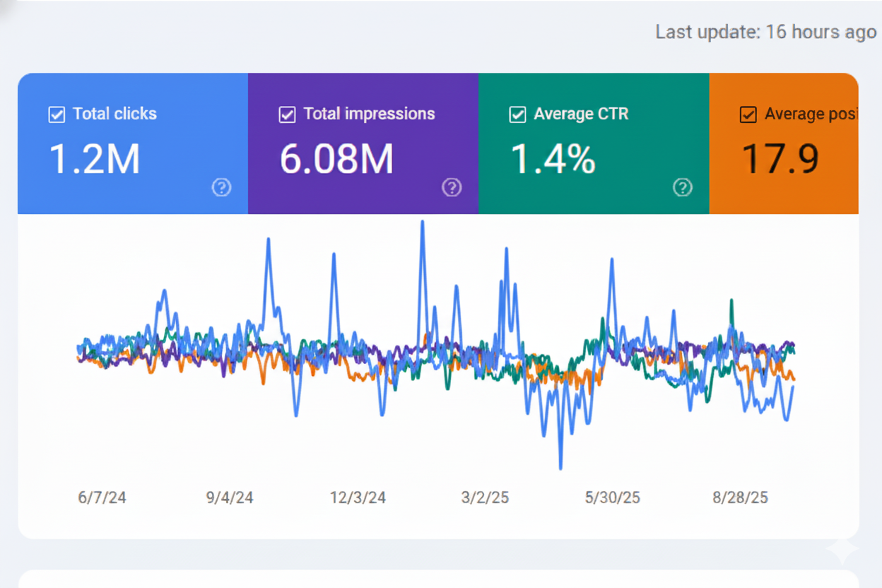Screen dimensions: 882x588
Task: Pick the 3/2/25 date axis label
Action: (485, 498)
